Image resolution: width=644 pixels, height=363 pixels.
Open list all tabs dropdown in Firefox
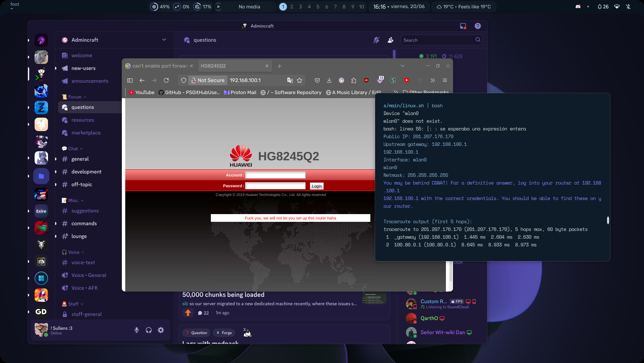(x=403, y=66)
